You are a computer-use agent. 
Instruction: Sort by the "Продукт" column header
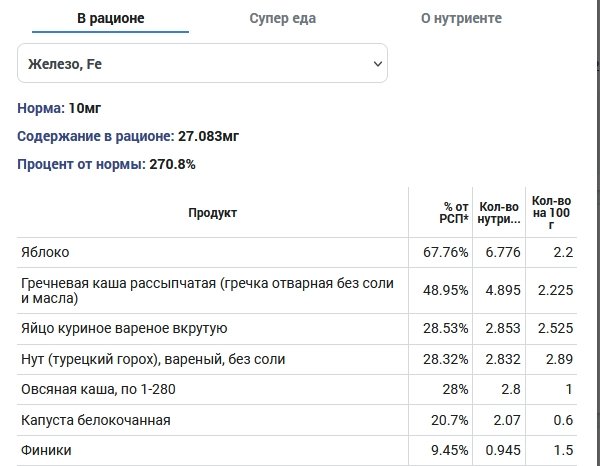(x=212, y=212)
